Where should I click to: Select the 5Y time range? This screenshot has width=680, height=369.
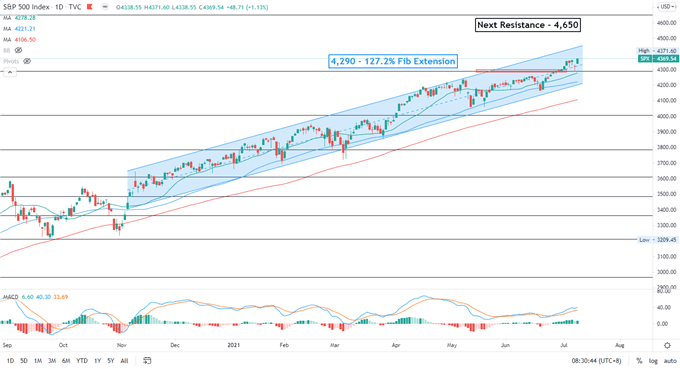tap(111, 360)
